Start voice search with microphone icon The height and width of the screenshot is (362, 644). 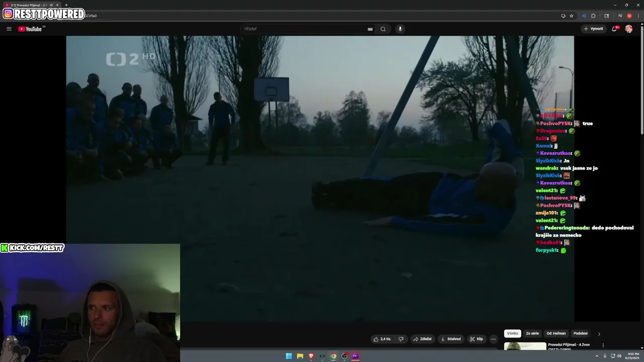tap(400, 29)
